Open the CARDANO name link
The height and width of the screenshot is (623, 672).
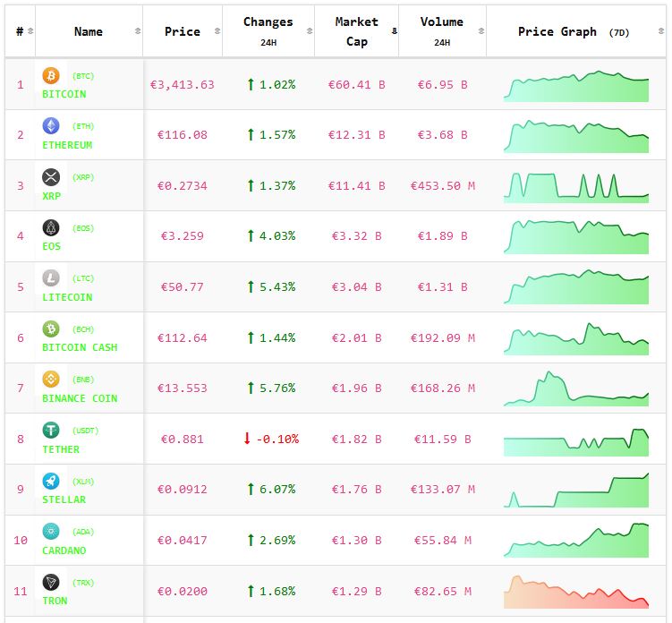point(64,550)
